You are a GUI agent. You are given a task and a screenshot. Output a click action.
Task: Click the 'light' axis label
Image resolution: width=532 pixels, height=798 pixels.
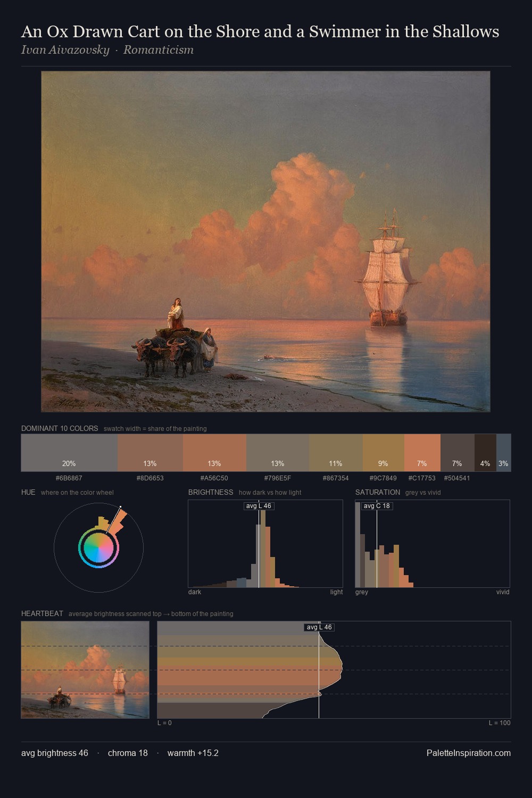(x=336, y=592)
